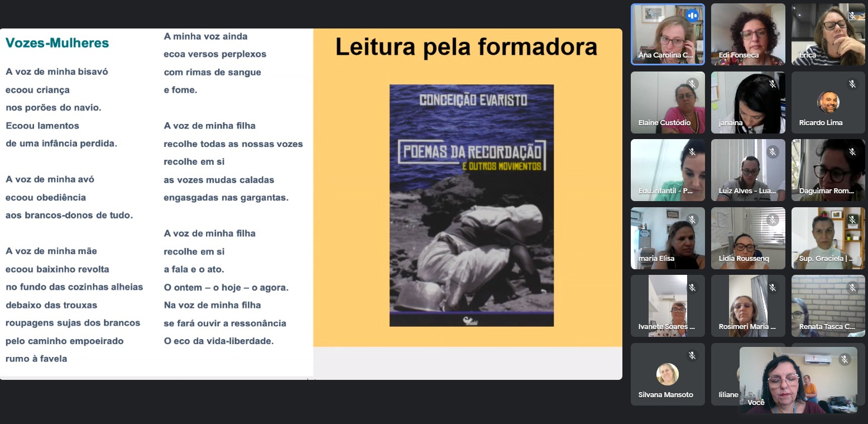
Task: Click the muted mic icon on Rosimeri Maria's tile
Action: (x=773, y=287)
